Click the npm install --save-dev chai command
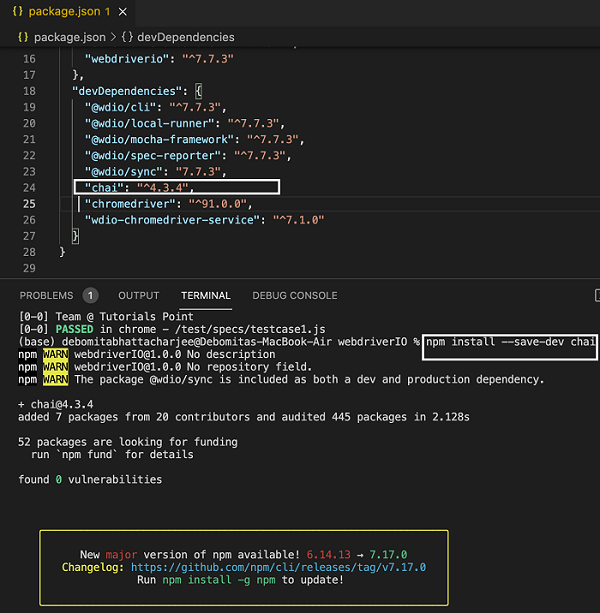 [x=510, y=343]
